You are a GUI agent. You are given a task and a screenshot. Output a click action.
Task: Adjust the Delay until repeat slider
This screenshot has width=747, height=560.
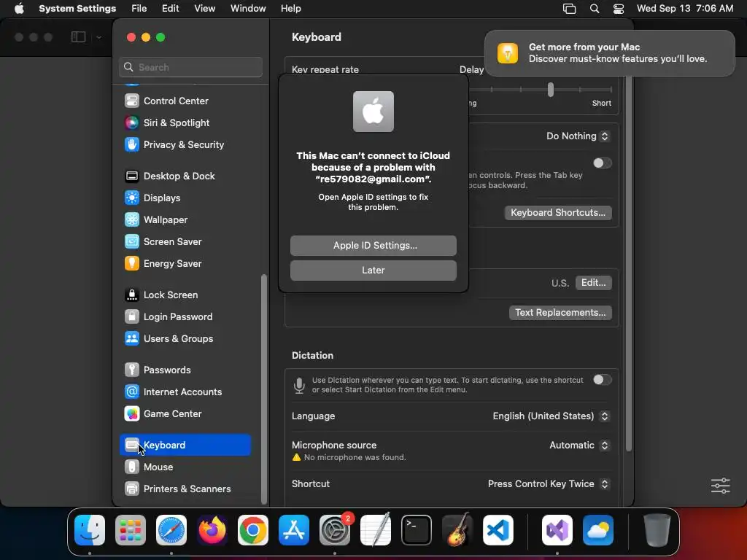pyautogui.click(x=551, y=90)
